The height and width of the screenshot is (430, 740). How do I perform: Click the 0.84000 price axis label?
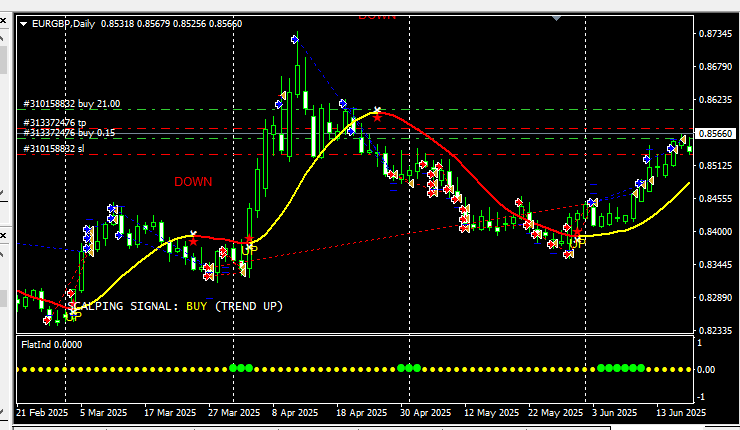point(713,231)
